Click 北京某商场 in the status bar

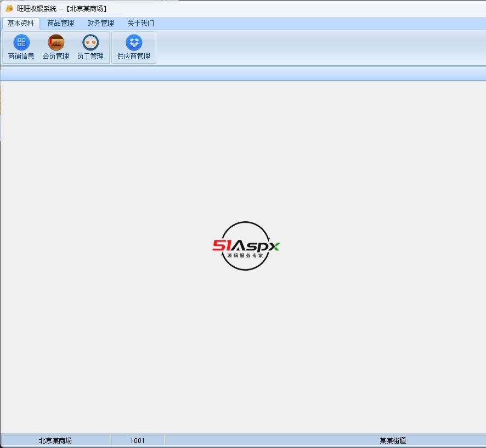click(x=55, y=440)
